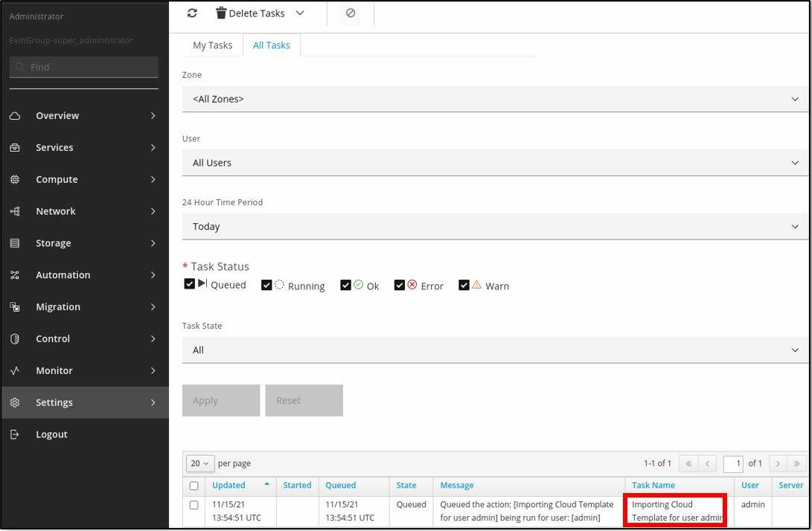812x531 pixels.
Task: Click the Overview cloud icon in the sidebar
Action: pos(15,116)
